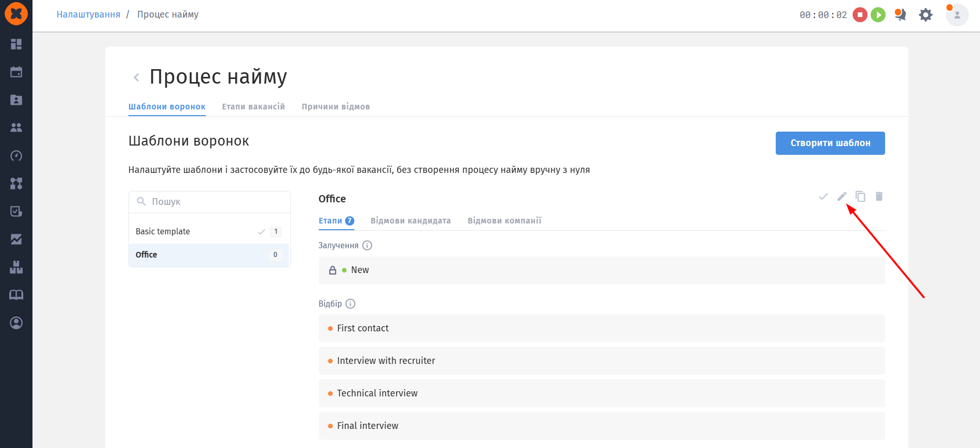
Task: Select Basic template in the list
Action: click(209, 232)
